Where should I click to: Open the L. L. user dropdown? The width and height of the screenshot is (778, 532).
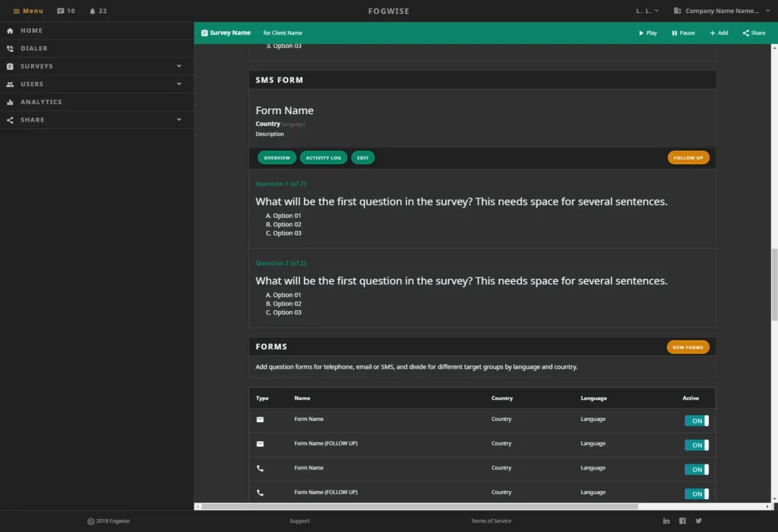tap(647, 11)
